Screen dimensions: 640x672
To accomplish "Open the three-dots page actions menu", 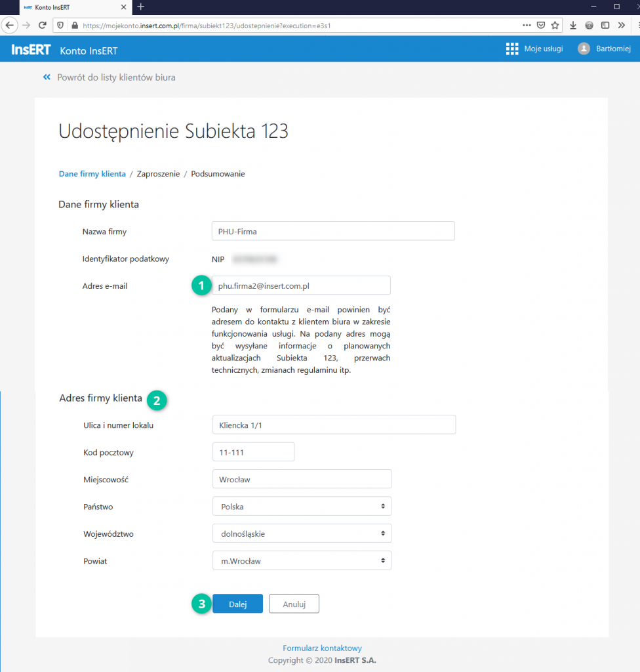I will [x=527, y=26].
